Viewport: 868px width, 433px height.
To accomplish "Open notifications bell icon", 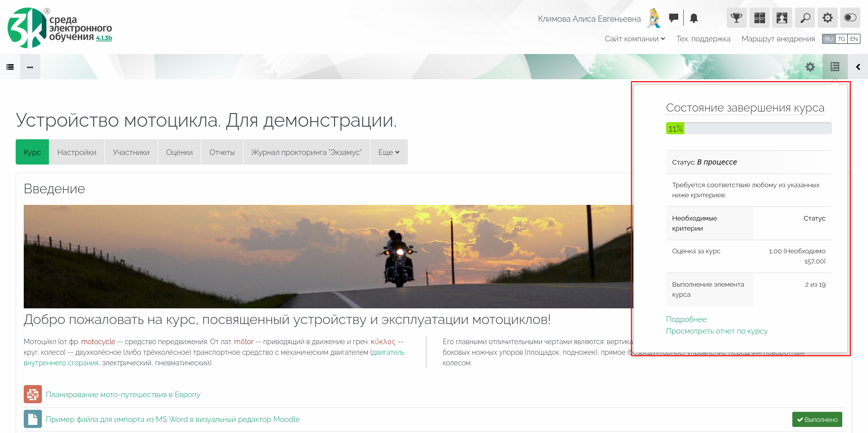I will tap(694, 18).
